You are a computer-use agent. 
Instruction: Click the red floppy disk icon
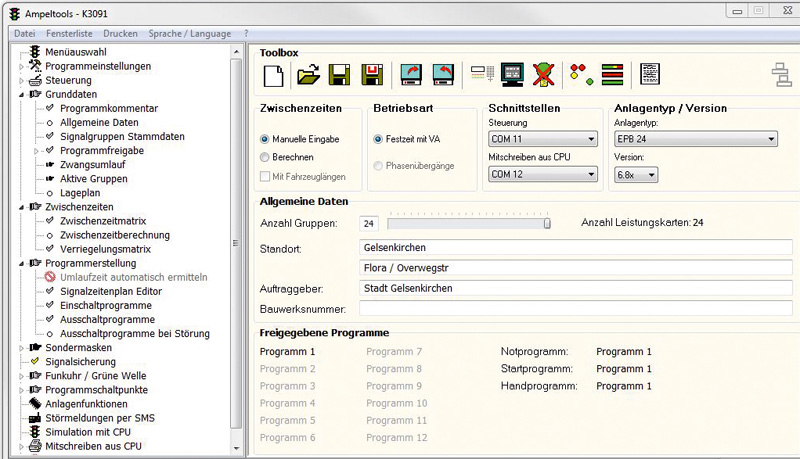(x=373, y=74)
